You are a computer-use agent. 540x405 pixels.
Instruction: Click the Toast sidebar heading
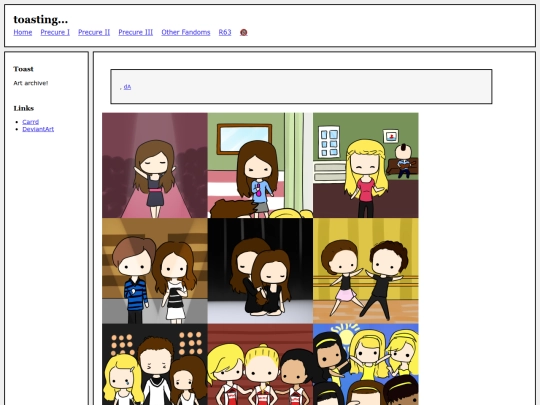tap(23, 69)
